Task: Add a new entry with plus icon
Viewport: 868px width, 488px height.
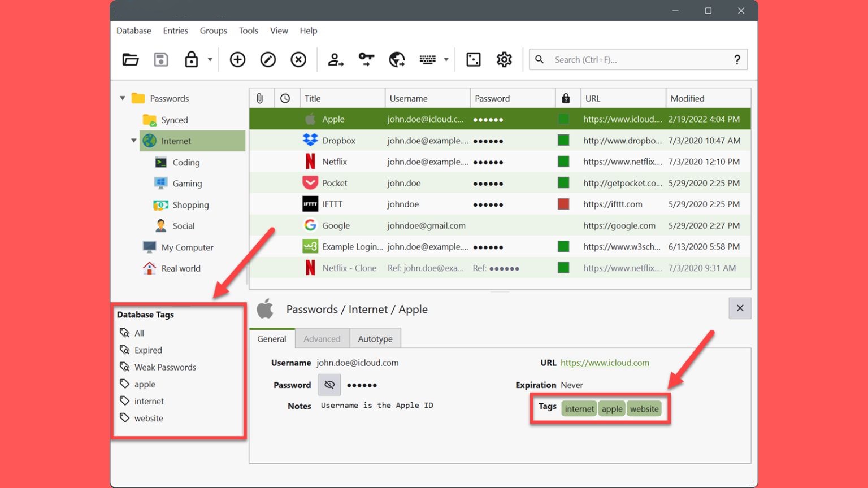Action: (237, 59)
